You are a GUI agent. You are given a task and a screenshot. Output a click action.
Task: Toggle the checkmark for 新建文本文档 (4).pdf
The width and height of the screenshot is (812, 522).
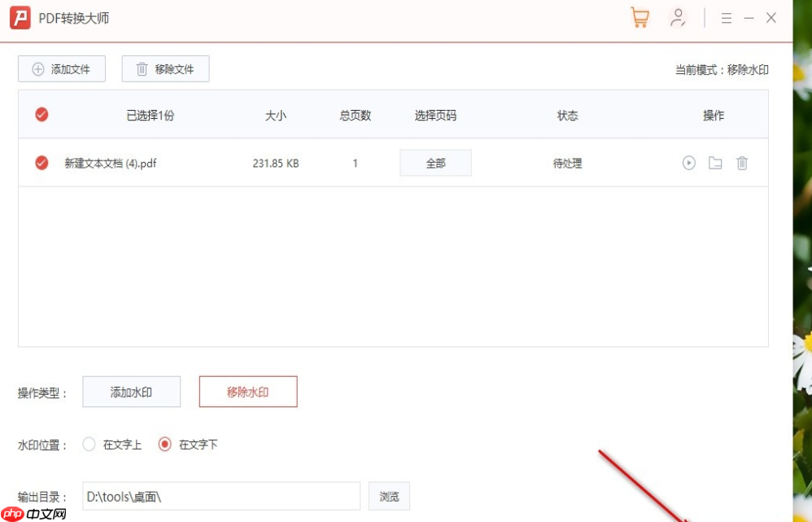(x=41, y=162)
